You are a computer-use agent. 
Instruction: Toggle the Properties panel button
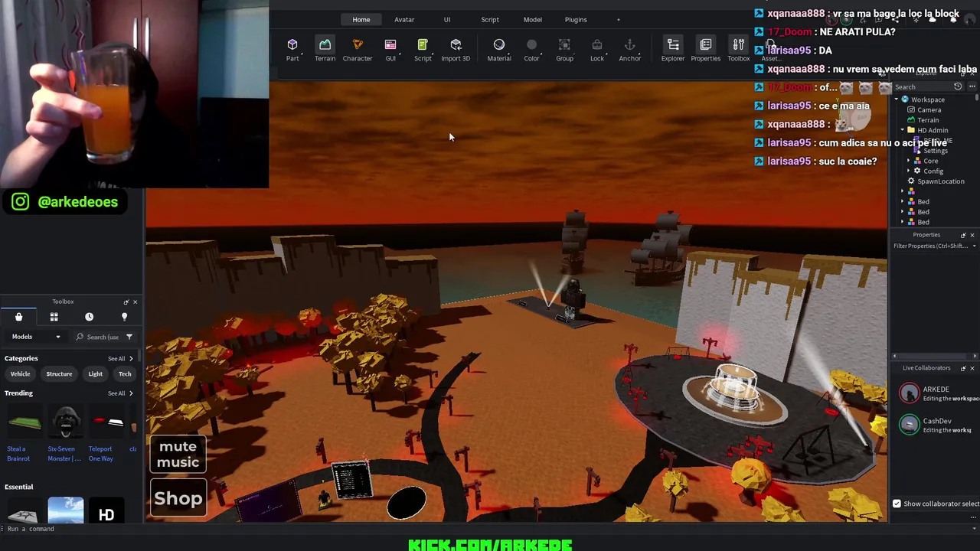click(x=705, y=49)
